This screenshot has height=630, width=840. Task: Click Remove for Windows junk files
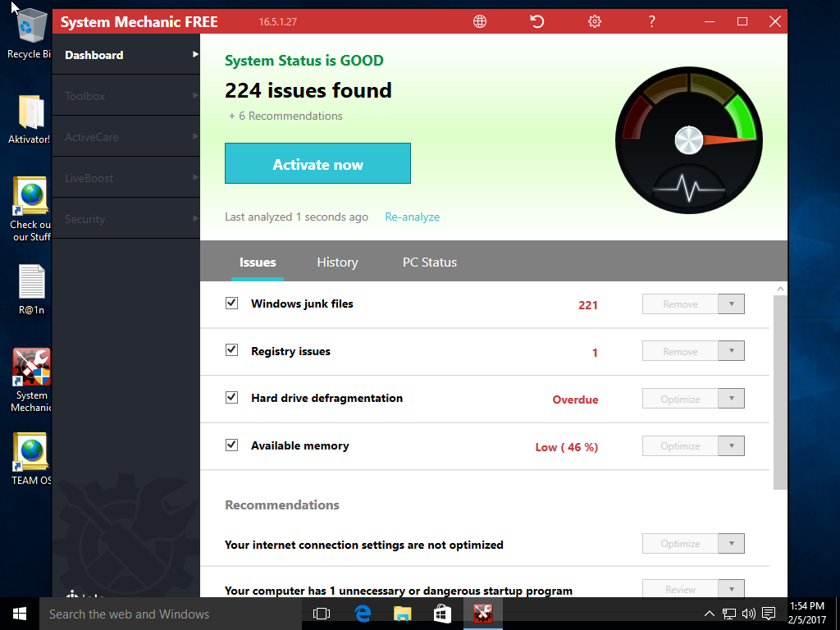[680, 304]
